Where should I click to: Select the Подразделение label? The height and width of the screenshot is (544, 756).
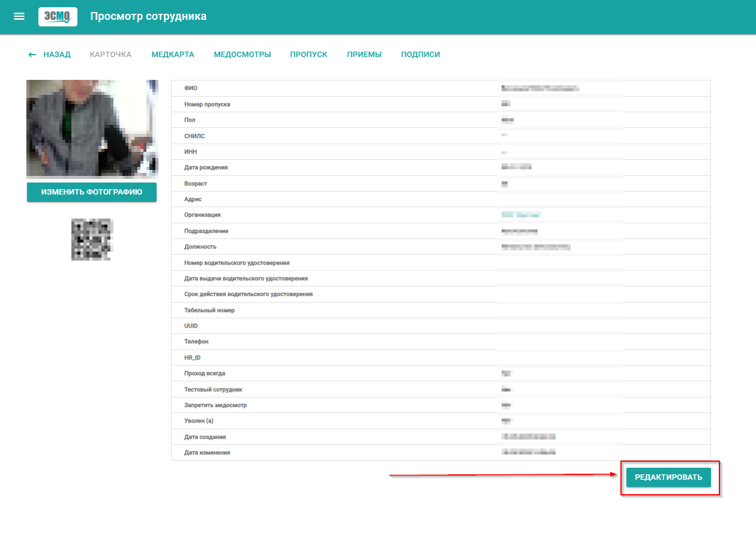[206, 231]
